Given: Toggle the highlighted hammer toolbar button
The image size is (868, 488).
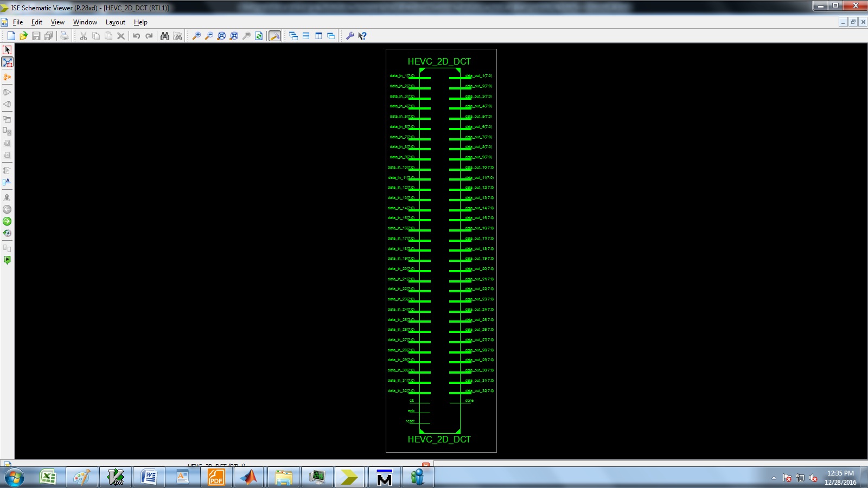Looking at the screenshot, I should (x=275, y=36).
